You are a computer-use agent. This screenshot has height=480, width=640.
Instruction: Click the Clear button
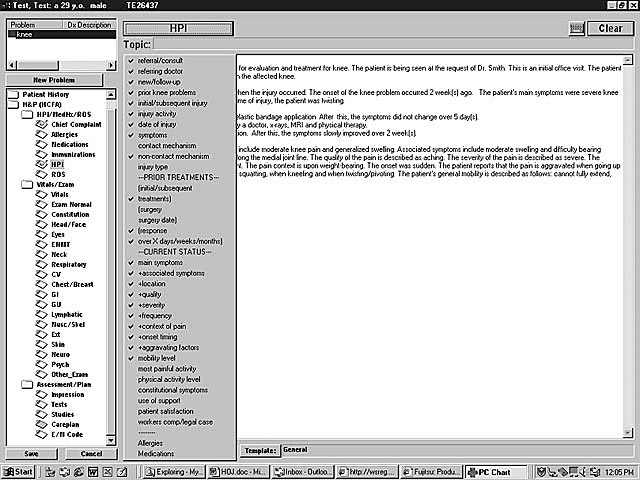610,28
